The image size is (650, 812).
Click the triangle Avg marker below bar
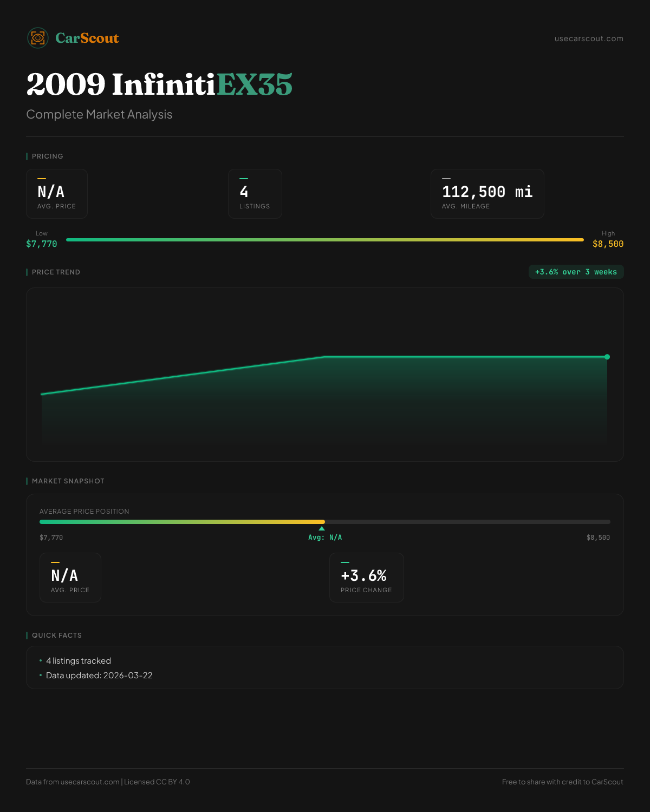coord(322,529)
